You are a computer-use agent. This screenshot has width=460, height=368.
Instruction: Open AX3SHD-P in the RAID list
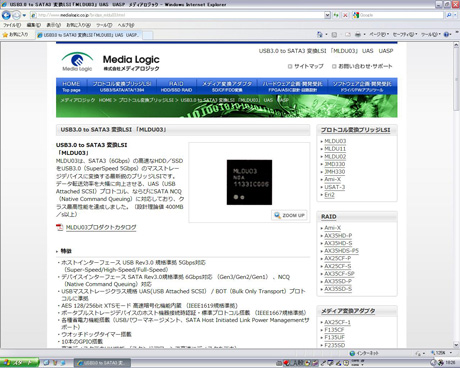pyautogui.click(x=338, y=235)
